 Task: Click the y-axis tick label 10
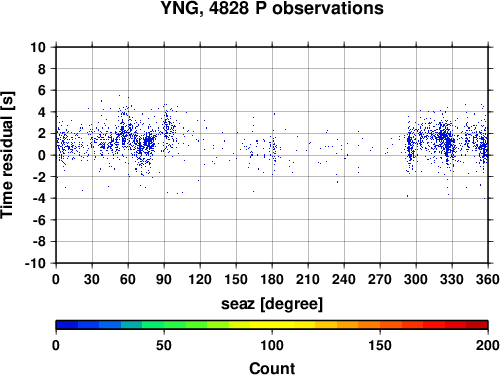[38, 47]
